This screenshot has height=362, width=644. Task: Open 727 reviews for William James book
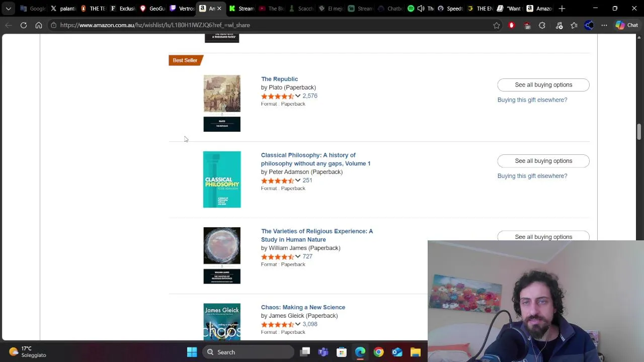pos(307,256)
